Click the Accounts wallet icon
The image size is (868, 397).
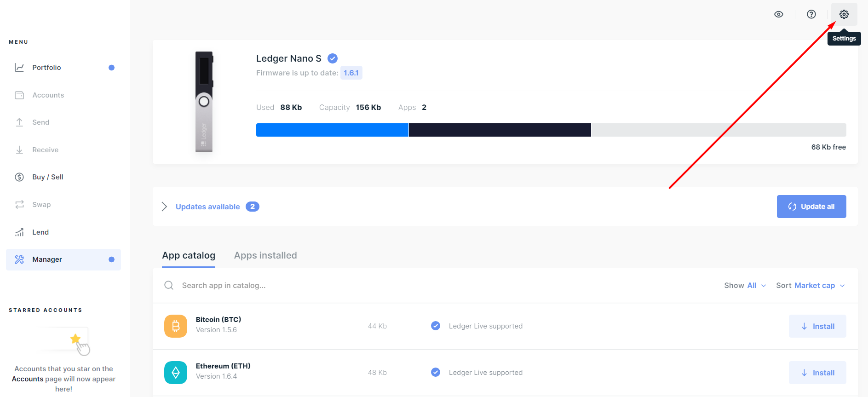(19, 95)
